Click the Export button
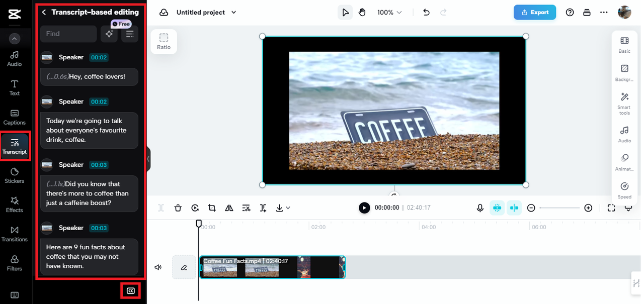The height and width of the screenshot is (304, 644). [x=535, y=13]
